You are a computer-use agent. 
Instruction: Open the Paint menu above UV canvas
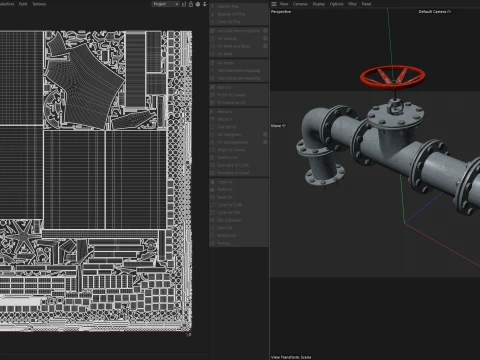[x=23, y=4]
